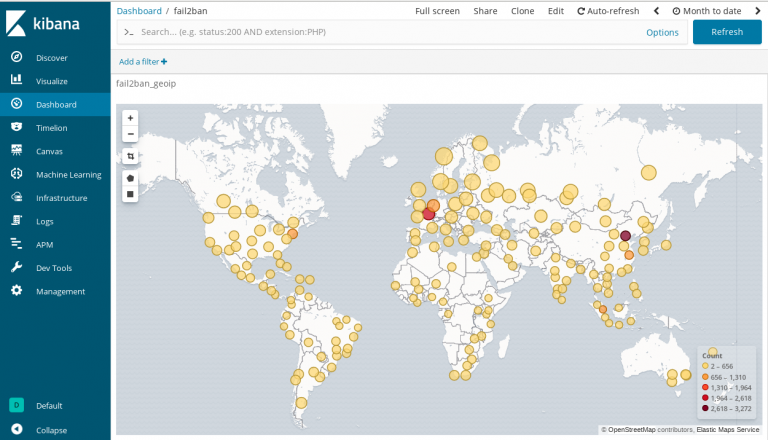Select the draw polygon map tool
The height and width of the screenshot is (440, 768).
coord(130,177)
